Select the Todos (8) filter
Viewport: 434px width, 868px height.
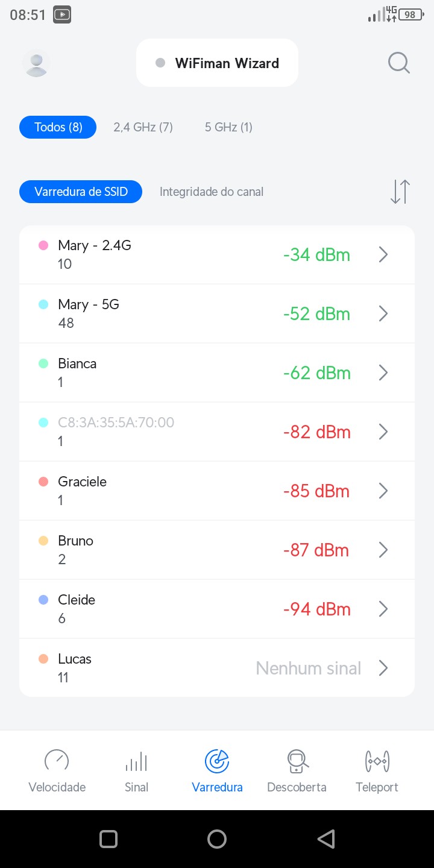[x=58, y=127]
